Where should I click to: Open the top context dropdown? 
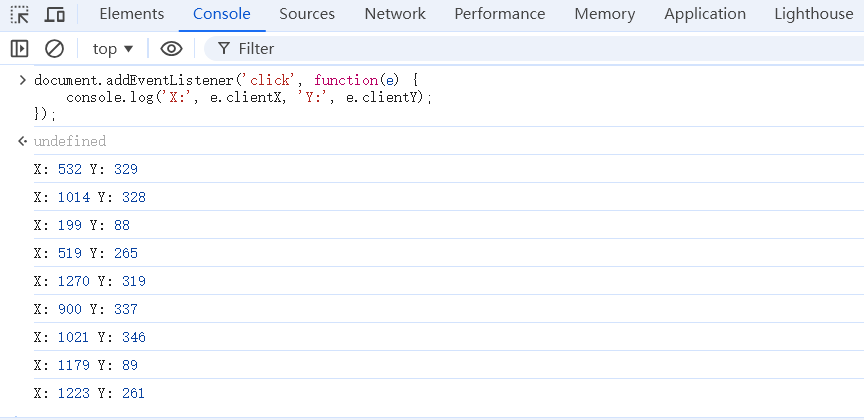(x=113, y=49)
